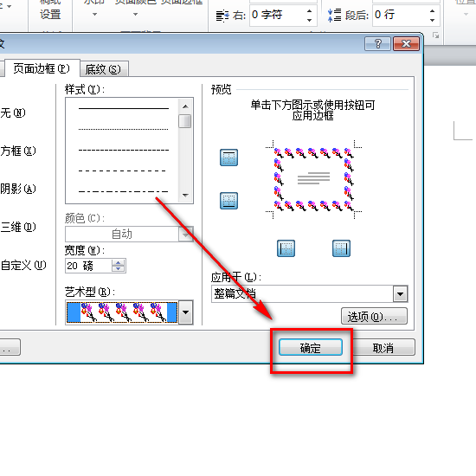Expand the 水印 ribbon dropdown arrow
The width and height of the screenshot is (476, 476).
(x=94, y=14)
